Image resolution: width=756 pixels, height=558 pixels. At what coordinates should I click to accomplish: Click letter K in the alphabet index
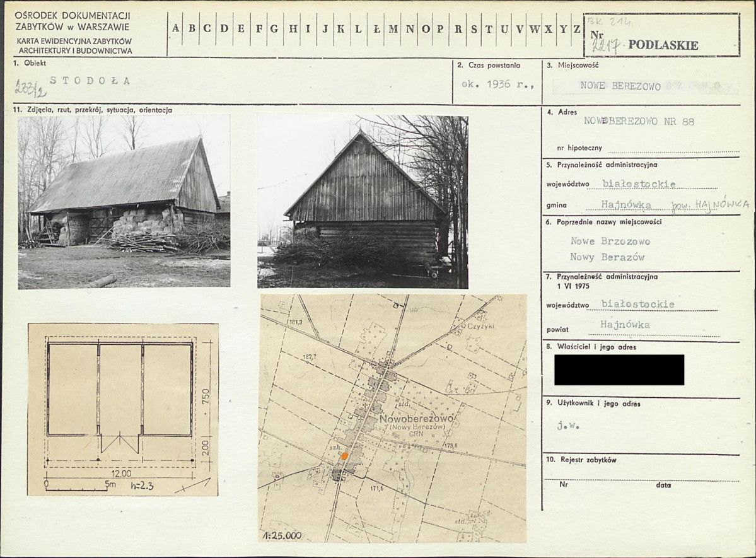click(x=340, y=28)
